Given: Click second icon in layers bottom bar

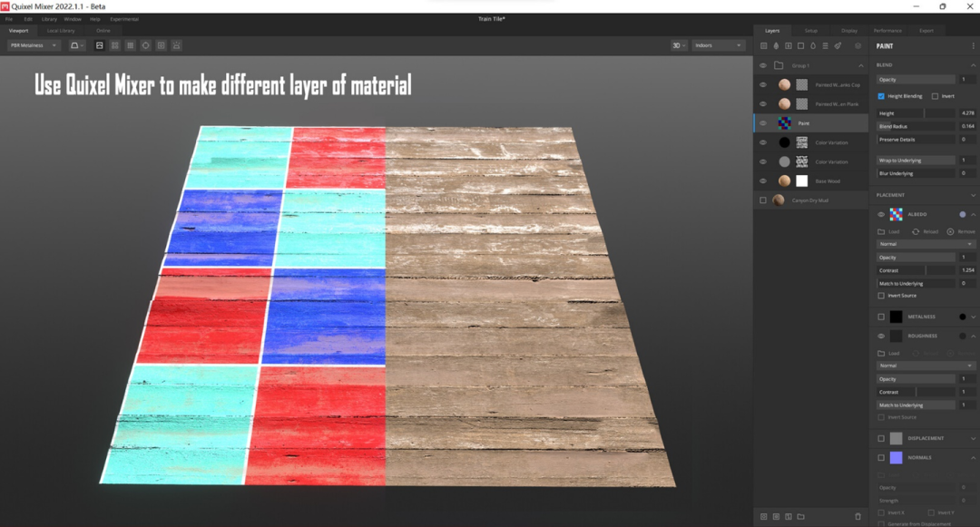Looking at the screenshot, I should 776,516.
